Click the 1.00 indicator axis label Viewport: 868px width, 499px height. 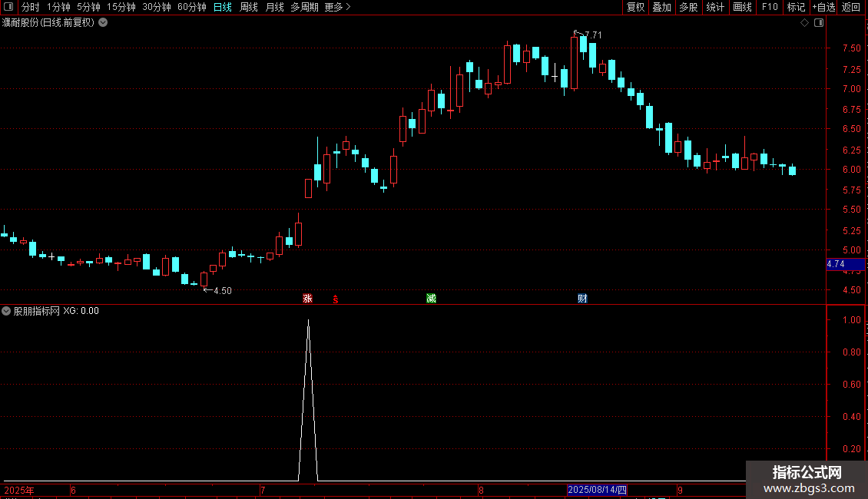pos(851,320)
